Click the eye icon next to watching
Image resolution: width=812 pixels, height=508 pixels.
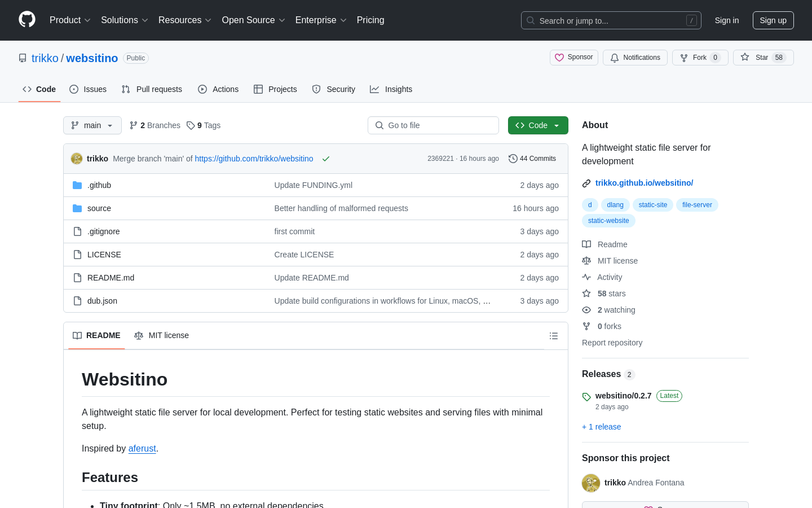point(586,310)
